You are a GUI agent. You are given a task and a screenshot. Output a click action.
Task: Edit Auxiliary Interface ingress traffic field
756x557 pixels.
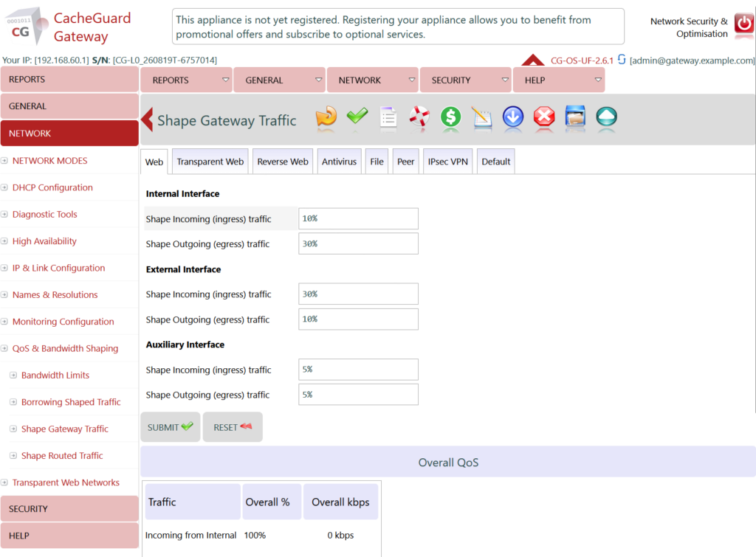tap(358, 370)
